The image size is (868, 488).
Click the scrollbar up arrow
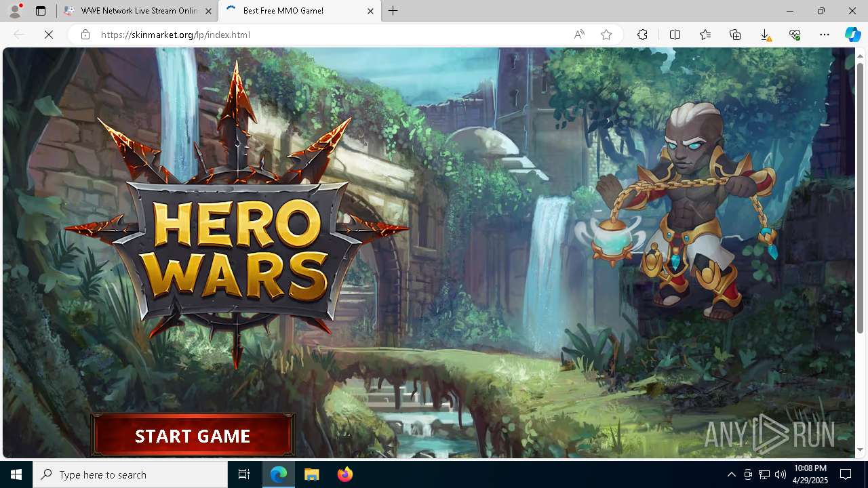point(861,55)
